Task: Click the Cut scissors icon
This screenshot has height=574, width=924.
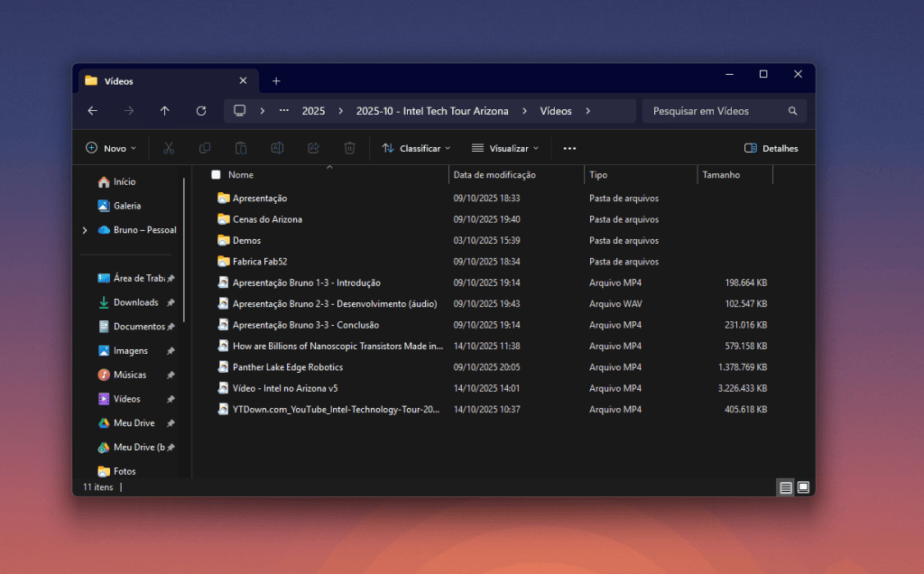Action: click(169, 148)
